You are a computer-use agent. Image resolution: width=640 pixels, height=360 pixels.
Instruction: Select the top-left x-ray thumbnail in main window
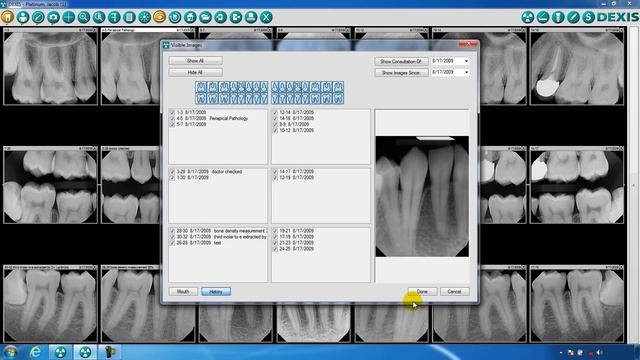(51, 67)
